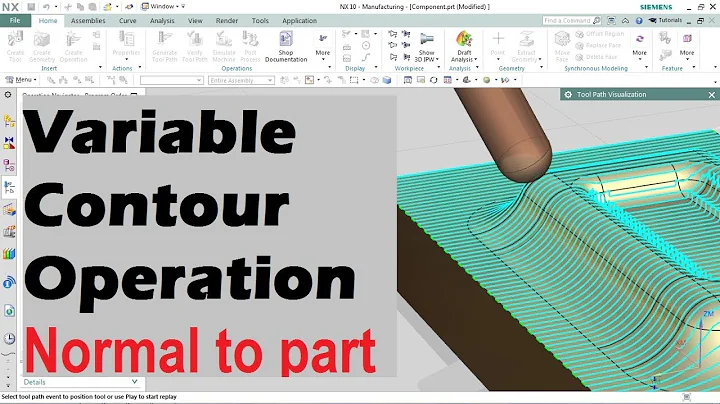The width and height of the screenshot is (720, 404).
Task: Open the Tools tab
Action: coord(260,21)
